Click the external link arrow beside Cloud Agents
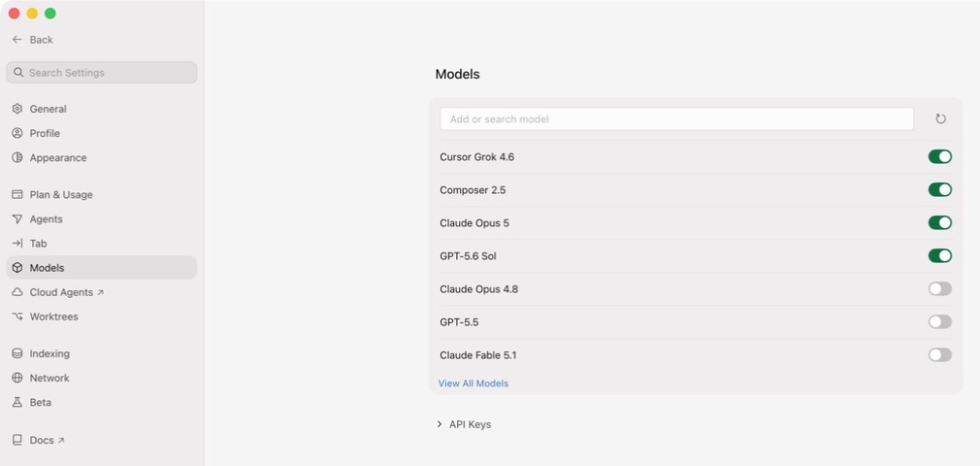Screen dimensions: 980x466 pyautogui.click(x=101, y=292)
